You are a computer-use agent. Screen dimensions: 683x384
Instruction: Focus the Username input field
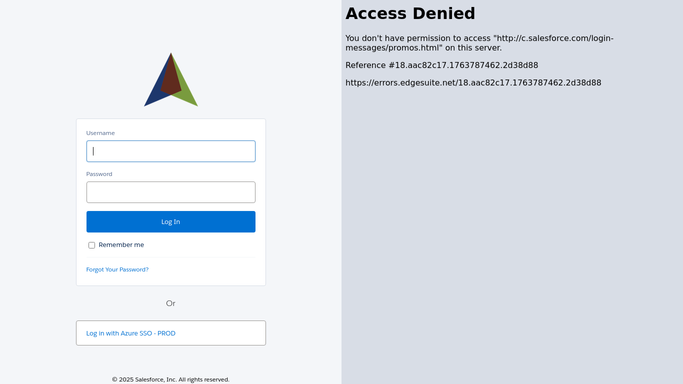coord(171,151)
